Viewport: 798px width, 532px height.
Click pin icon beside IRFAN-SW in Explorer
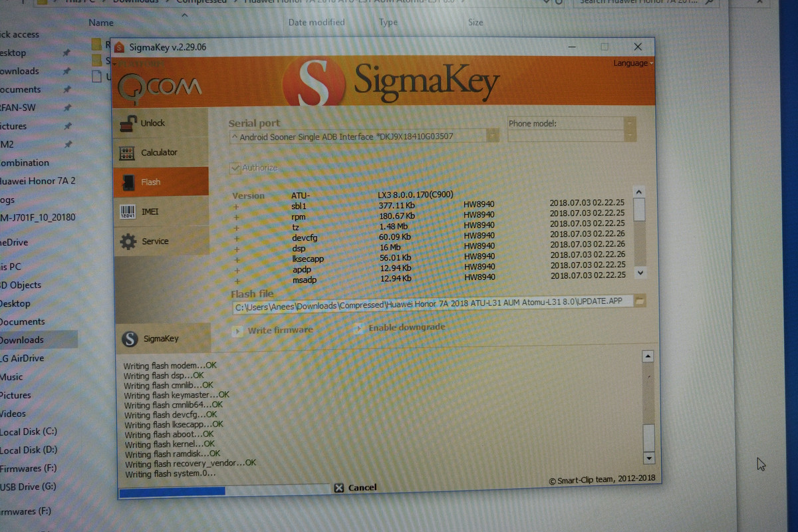coord(66,108)
